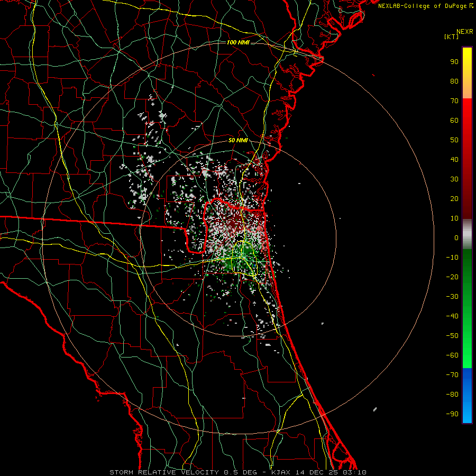
Task: Click the -30 value on the velocity scale
Action: (452, 297)
